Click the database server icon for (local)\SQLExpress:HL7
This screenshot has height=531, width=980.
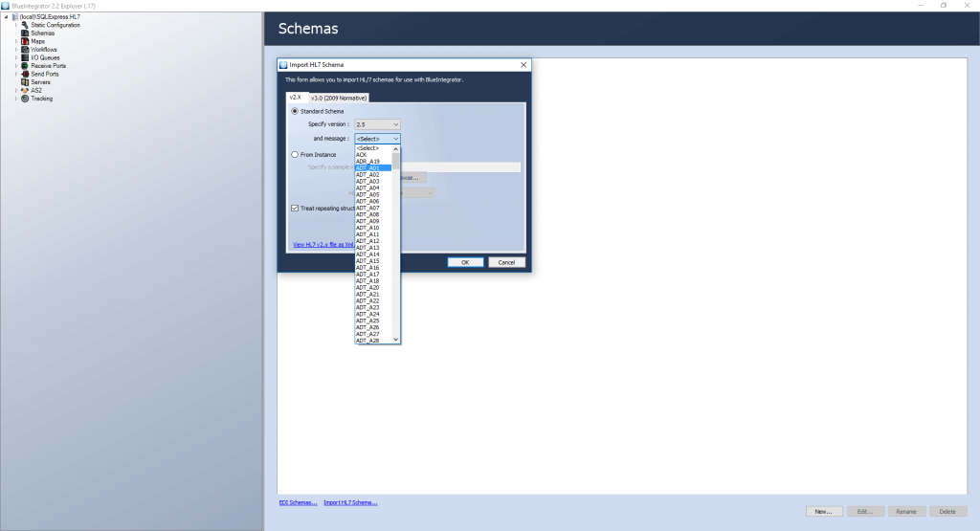15,17
